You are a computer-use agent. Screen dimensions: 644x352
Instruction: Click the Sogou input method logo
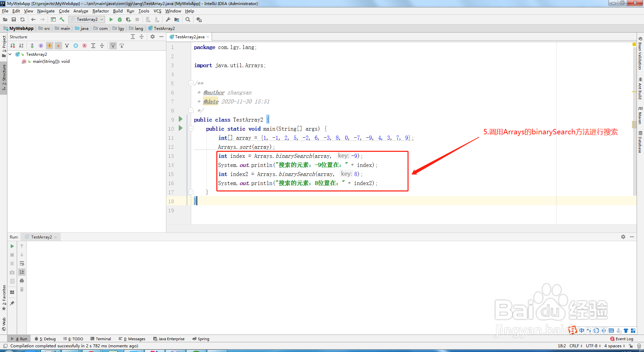(x=573, y=330)
